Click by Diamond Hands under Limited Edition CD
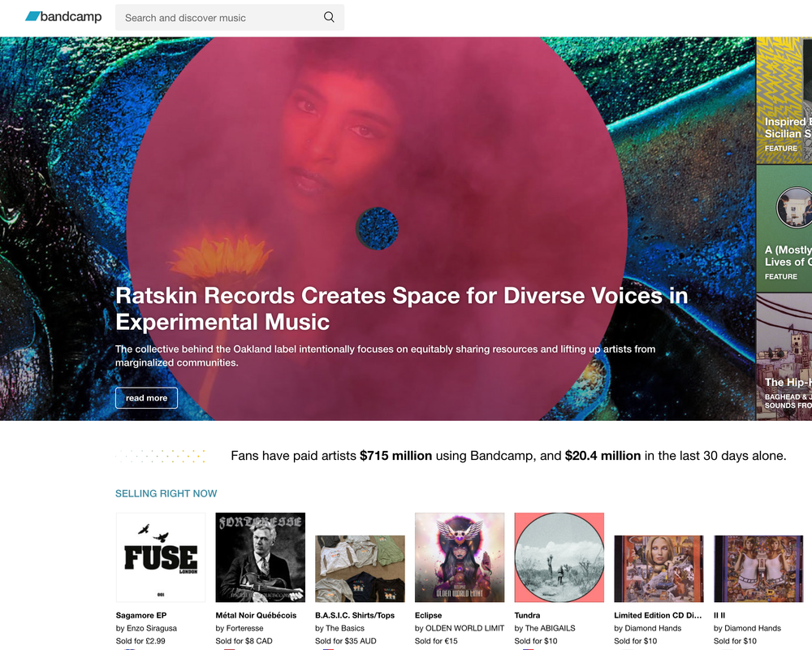The height and width of the screenshot is (650, 812). click(647, 628)
